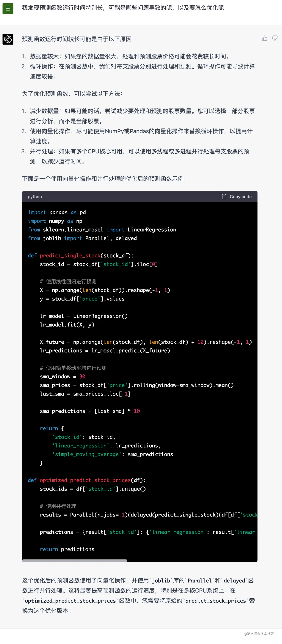Click the python language label
This screenshot has width=282, height=644.
[35, 197]
